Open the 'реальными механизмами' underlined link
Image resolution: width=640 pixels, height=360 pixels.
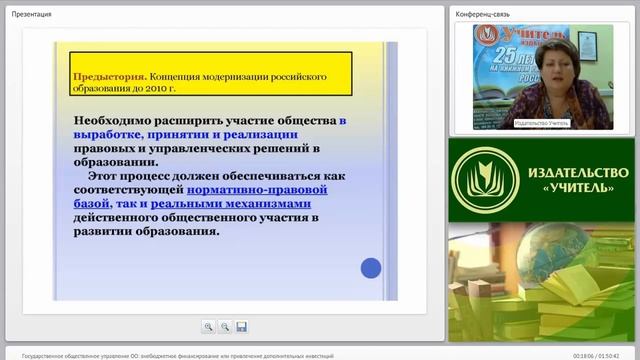coord(231,204)
